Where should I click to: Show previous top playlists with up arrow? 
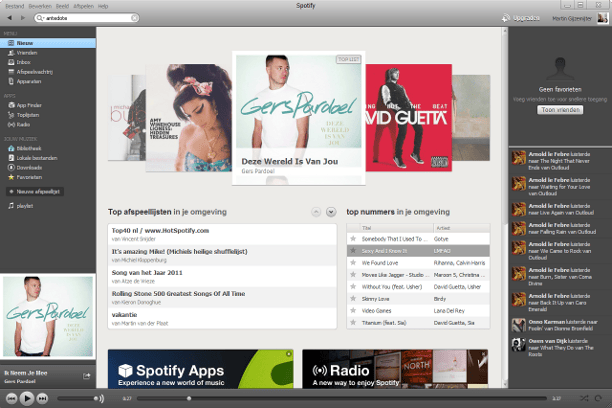(x=316, y=212)
